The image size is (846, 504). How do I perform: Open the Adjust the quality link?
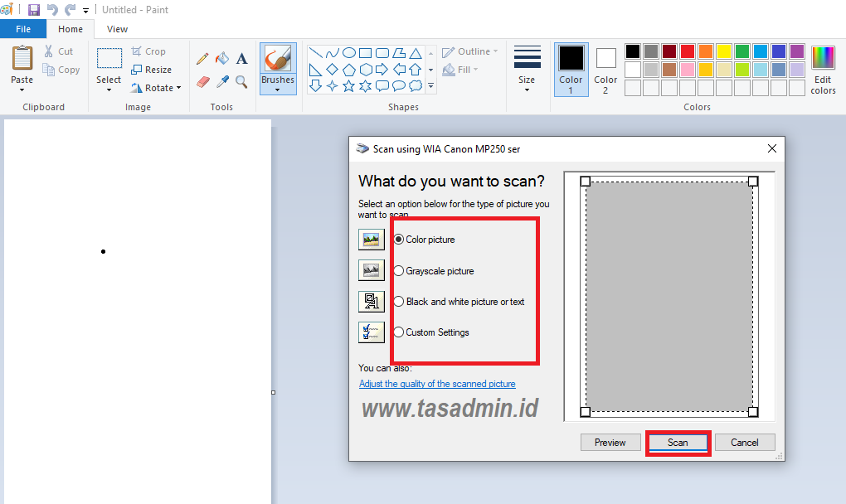437,384
